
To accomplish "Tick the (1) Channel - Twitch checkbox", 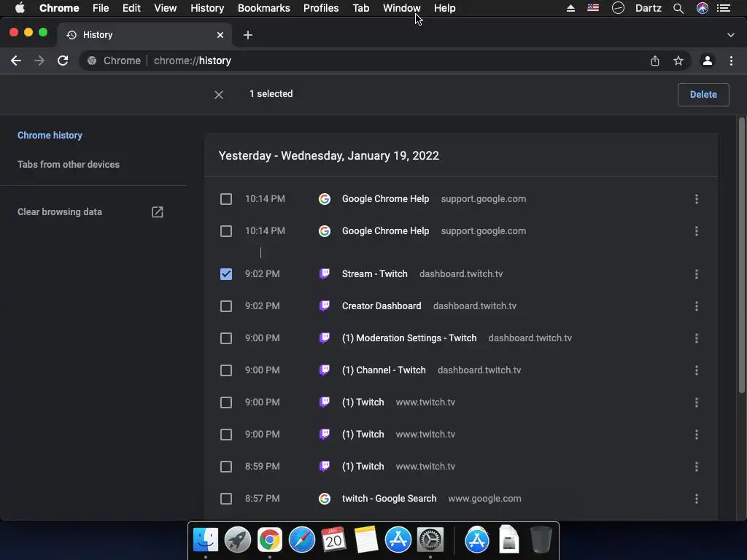I will [226, 370].
